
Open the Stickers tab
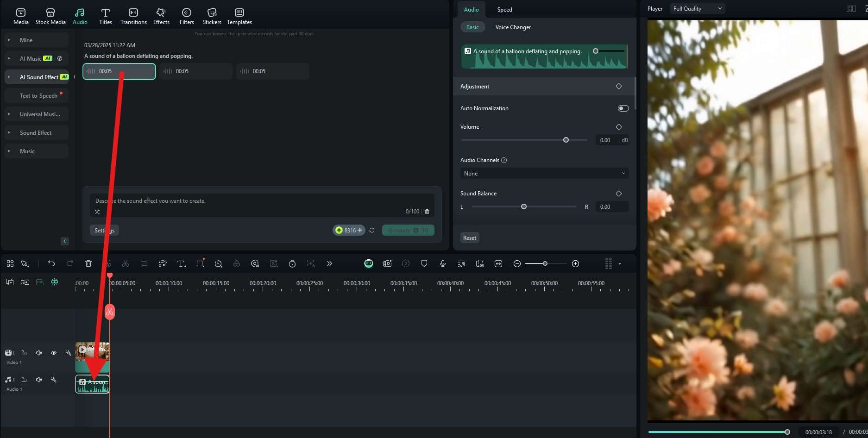212,16
